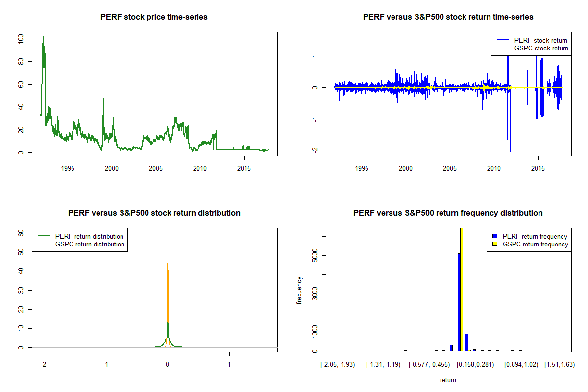Image resolution: width=588 pixels, height=392 pixels.
Task: Click the [-2.05,-1.93) bin label
Action: tap(337, 365)
